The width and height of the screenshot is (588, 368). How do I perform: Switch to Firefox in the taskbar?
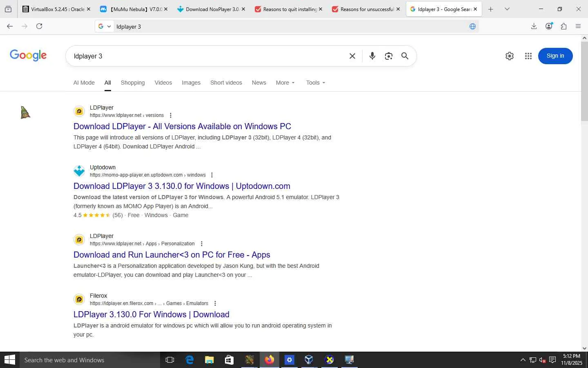point(269,360)
